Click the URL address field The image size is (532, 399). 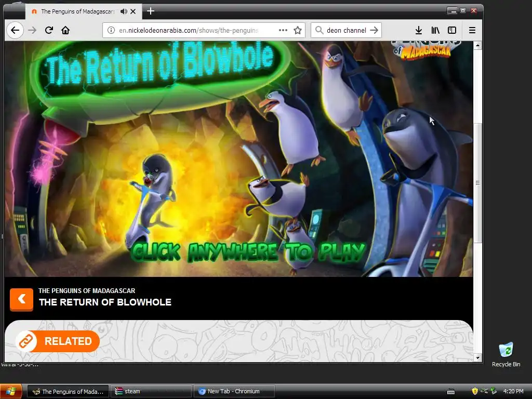[204, 30]
